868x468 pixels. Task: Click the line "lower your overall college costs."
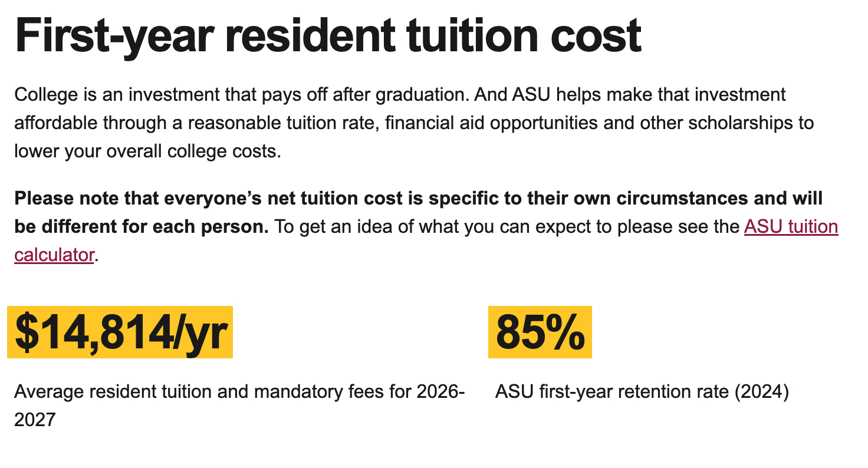pos(147,151)
